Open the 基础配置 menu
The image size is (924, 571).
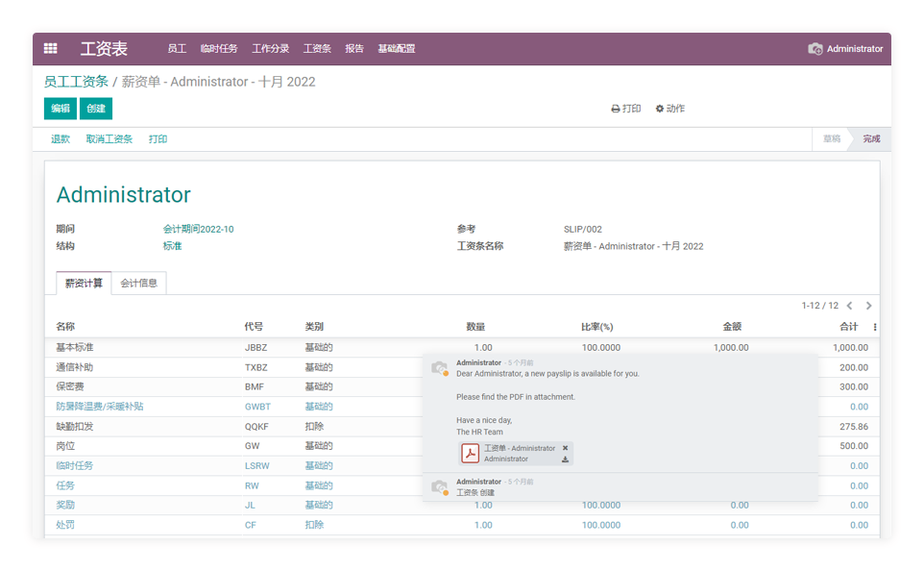(396, 49)
